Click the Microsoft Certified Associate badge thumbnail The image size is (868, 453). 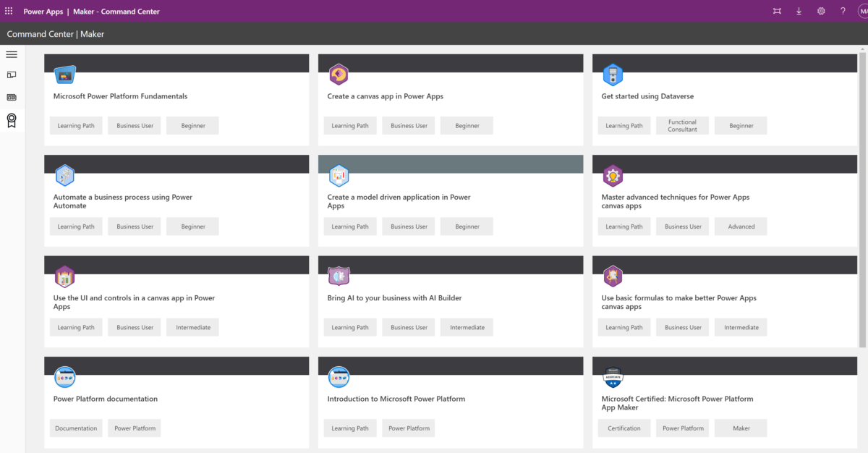[613, 376]
